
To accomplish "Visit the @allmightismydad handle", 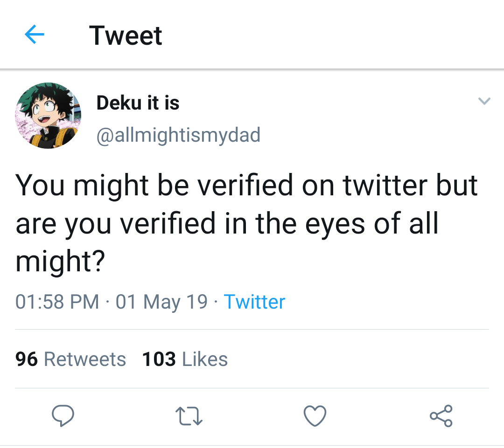I will tap(178, 135).
